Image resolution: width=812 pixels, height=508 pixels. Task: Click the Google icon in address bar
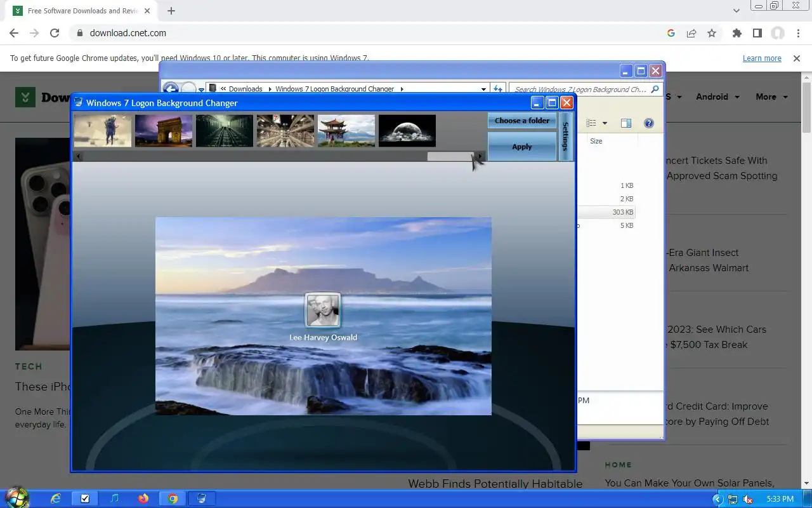671,33
